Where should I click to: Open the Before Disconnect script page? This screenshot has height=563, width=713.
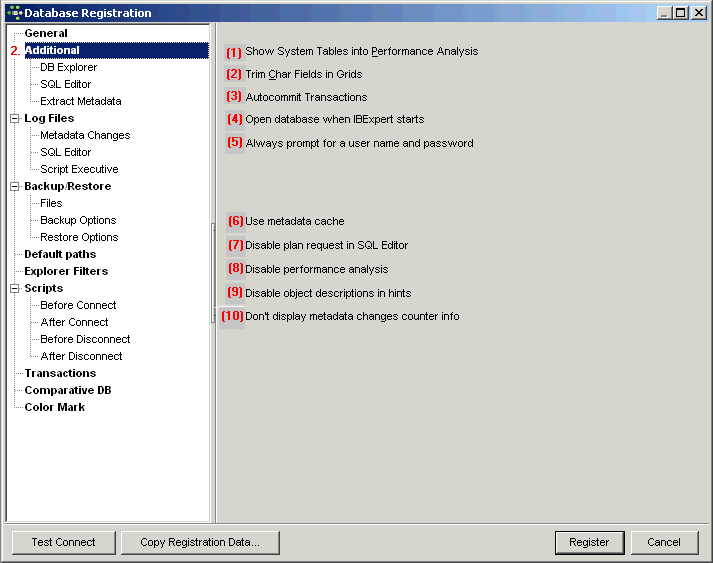(85, 339)
